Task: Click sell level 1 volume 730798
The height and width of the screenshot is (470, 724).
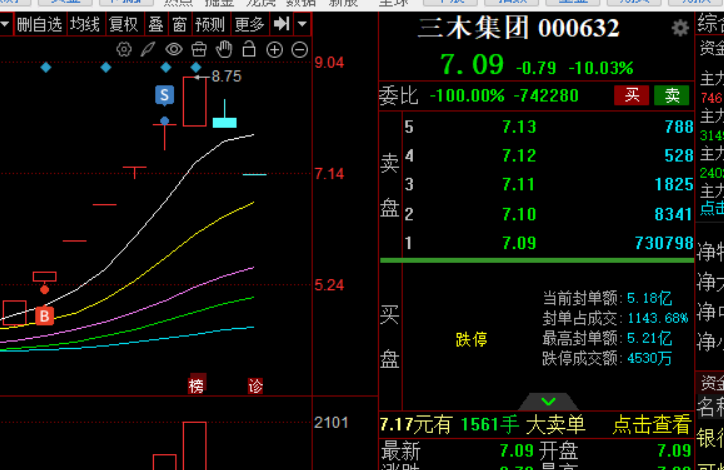Action: click(664, 243)
